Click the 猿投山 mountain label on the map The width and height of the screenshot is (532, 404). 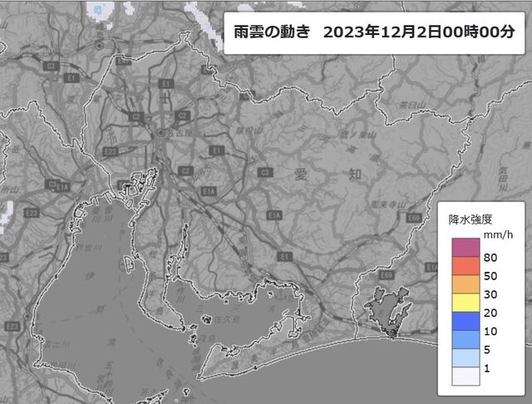pos(249,130)
